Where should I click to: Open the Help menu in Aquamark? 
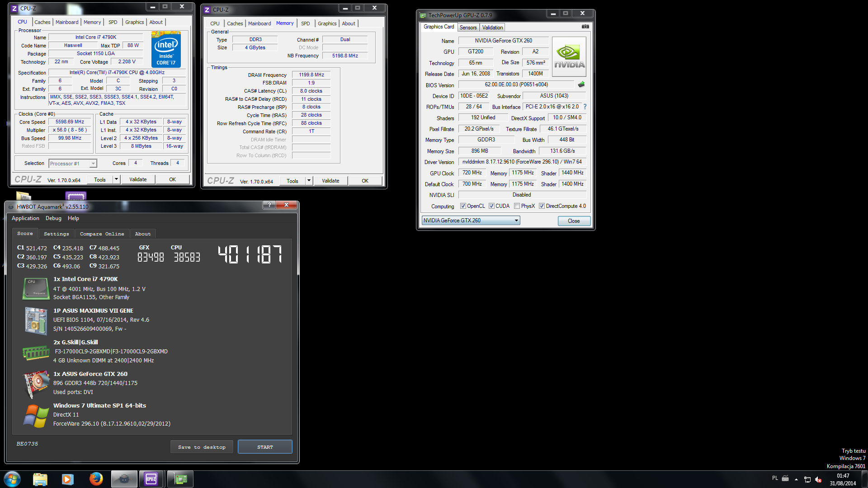point(73,218)
